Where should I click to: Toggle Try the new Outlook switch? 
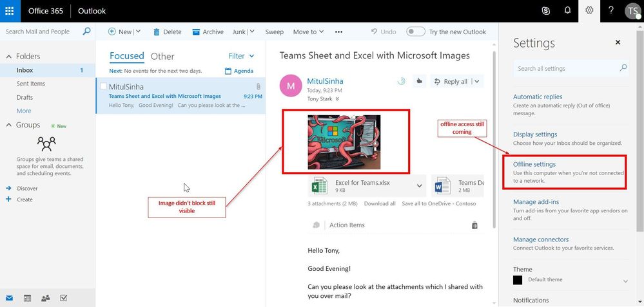tap(416, 32)
